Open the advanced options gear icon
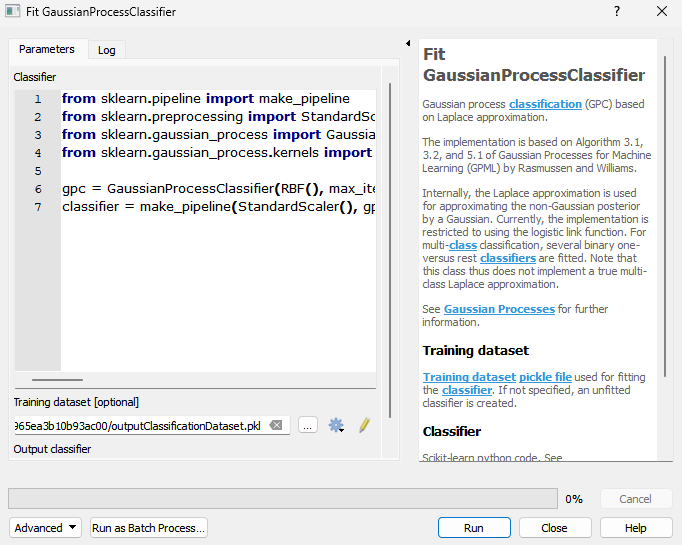 [336, 425]
